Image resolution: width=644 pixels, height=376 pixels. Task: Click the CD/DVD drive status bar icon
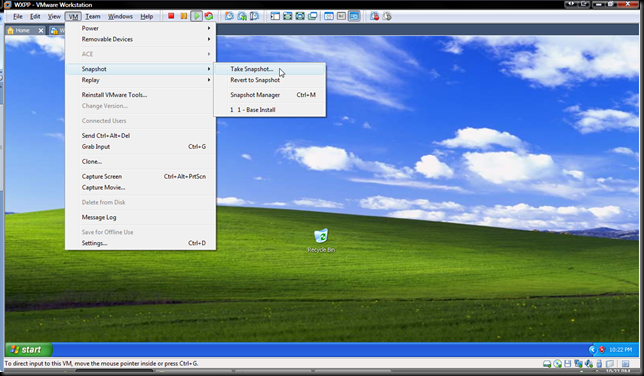coord(557,364)
